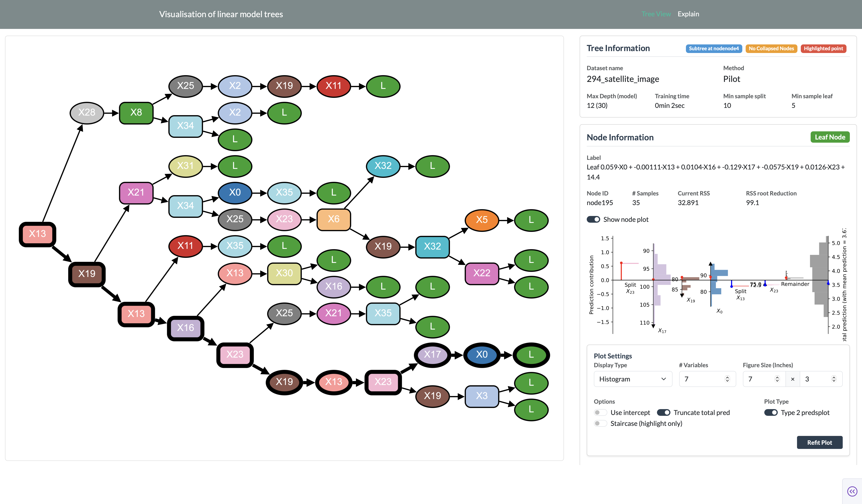Select the yellow X31 oval node
862x504 pixels.
185,166
